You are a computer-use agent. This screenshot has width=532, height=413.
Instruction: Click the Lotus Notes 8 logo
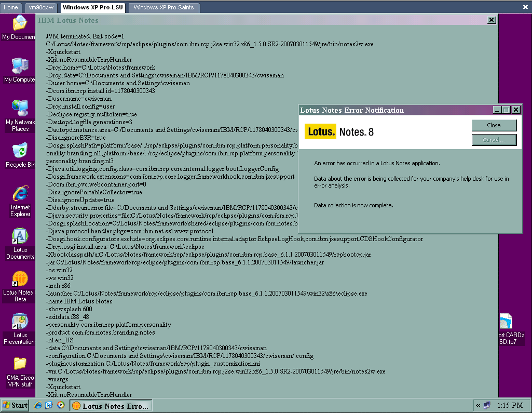339,132
